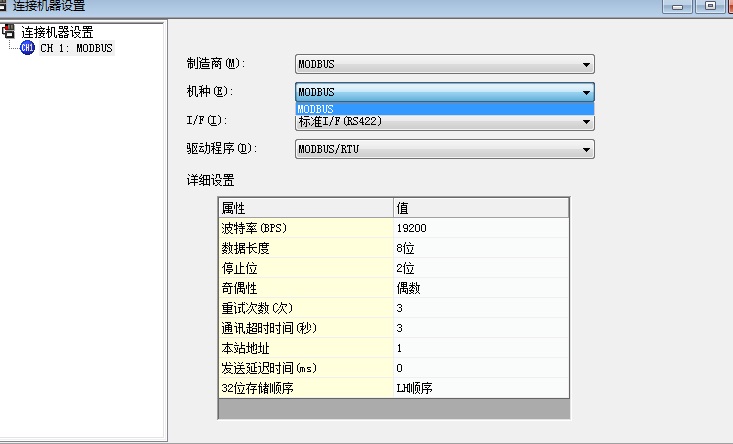Viewport: 733px width, 444px height.
Task: Click the 值 column header
Action: tap(481, 208)
